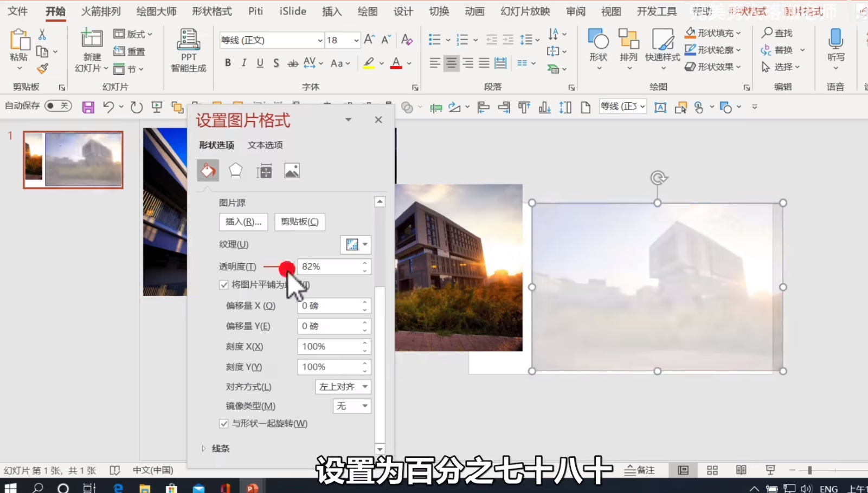Select the 形状选项 tab
868x493 pixels.
click(216, 145)
